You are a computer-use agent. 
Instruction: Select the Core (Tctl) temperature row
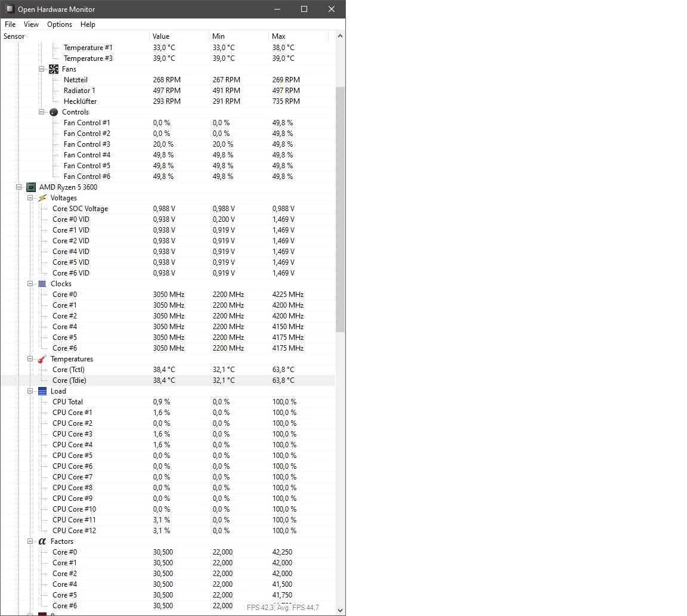168,370
